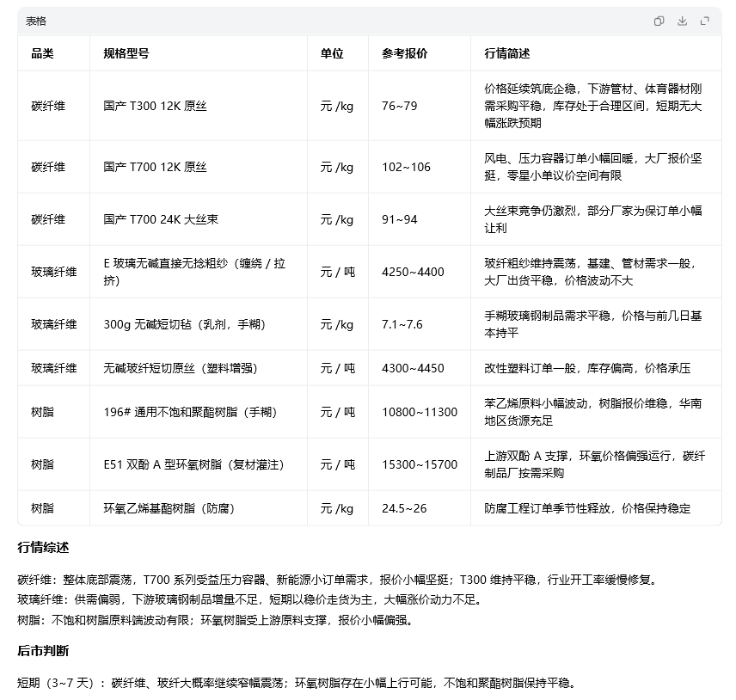Select the 单位 column header
736x700 pixels.
[332, 53]
